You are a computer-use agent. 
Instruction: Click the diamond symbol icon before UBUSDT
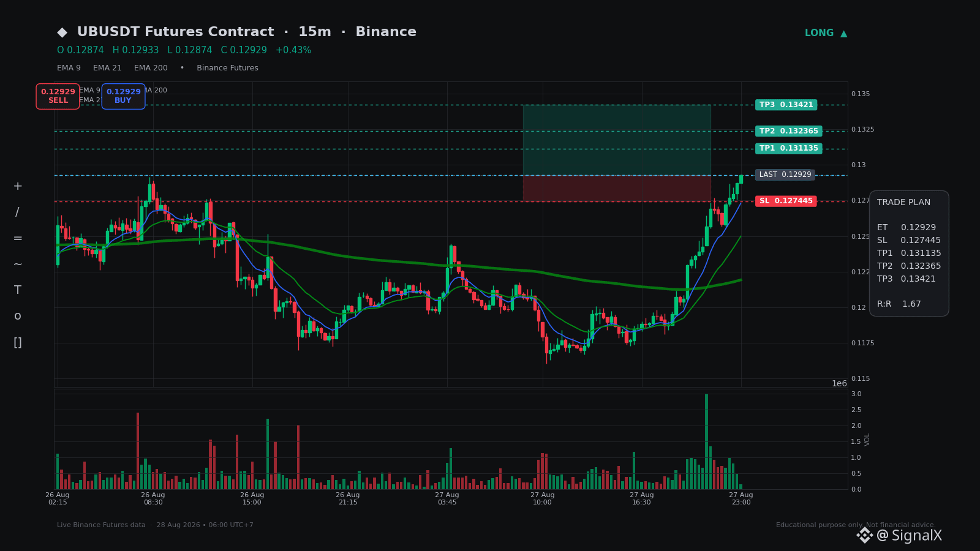click(62, 32)
